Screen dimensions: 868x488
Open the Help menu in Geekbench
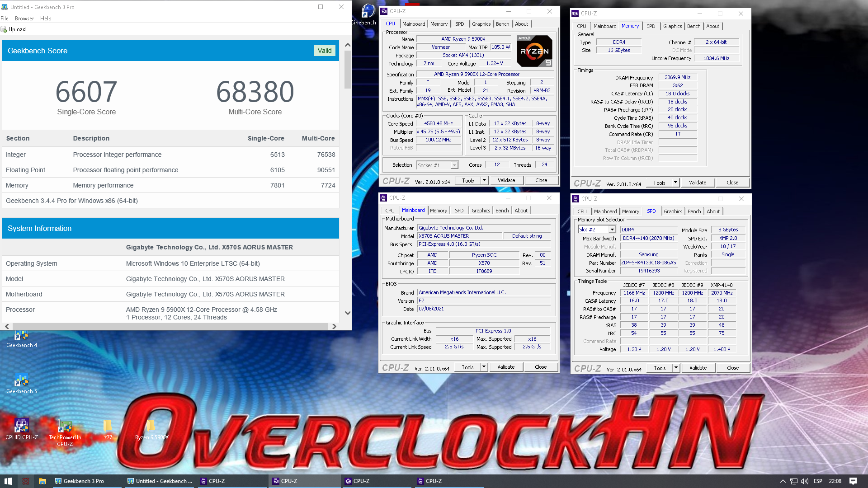(46, 19)
